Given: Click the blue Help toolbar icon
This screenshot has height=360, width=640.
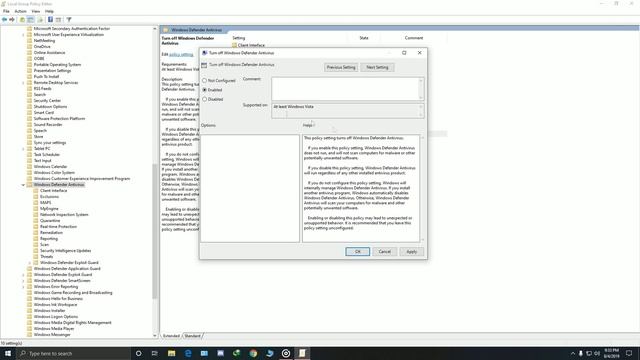Looking at the screenshot, I should (x=50, y=20).
